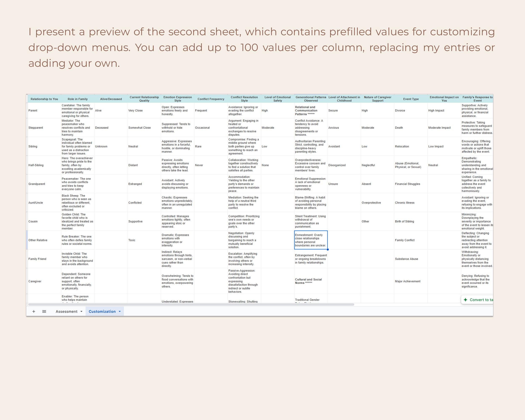
Task: Expand the Customization tab options arrow
Action: [x=119, y=311]
